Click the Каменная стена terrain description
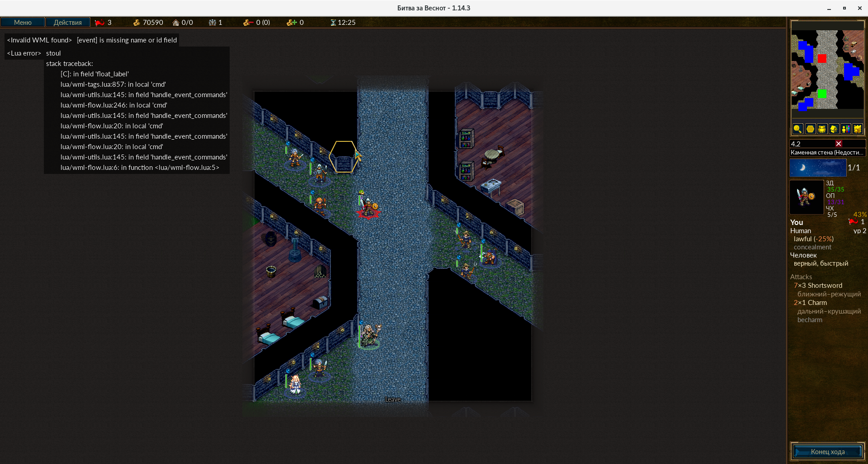This screenshot has height=464, width=868. pos(827,153)
